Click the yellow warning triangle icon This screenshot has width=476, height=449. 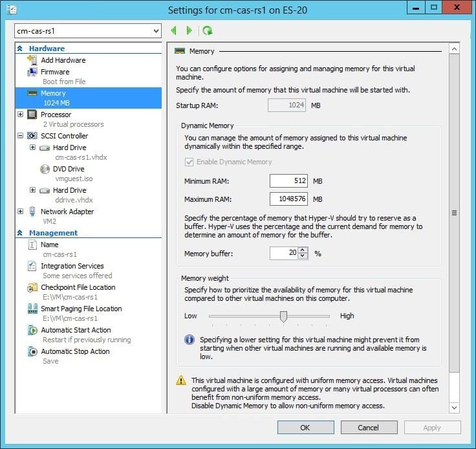tap(181, 380)
